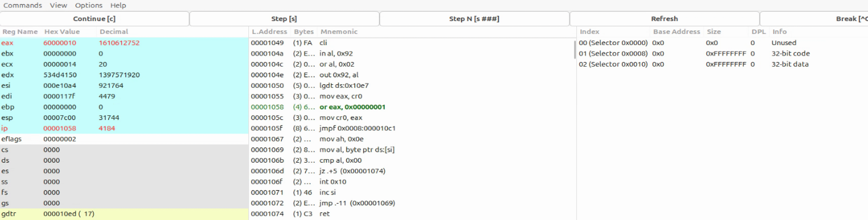Click the Break button
The width and height of the screenshot is (868, 220).
(x=814, y=19)
